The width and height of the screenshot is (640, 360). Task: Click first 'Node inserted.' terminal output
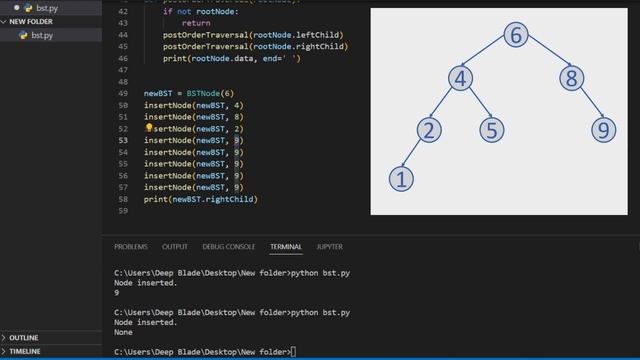(145, 283)
